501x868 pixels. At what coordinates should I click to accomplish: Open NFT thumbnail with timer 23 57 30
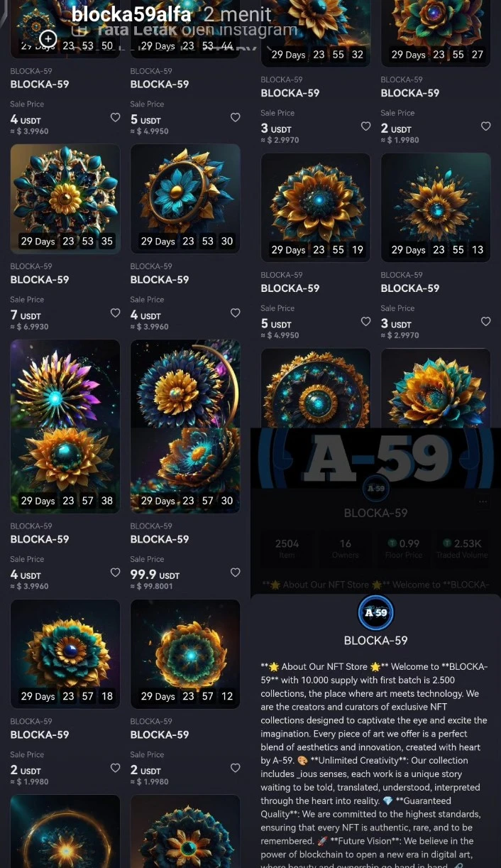[185, 426]
